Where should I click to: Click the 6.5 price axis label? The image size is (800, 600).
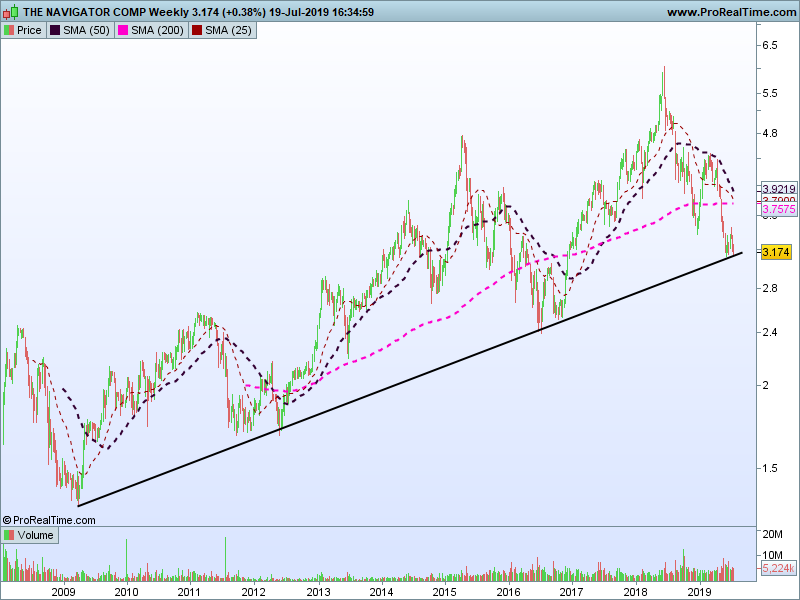[770, 45]
